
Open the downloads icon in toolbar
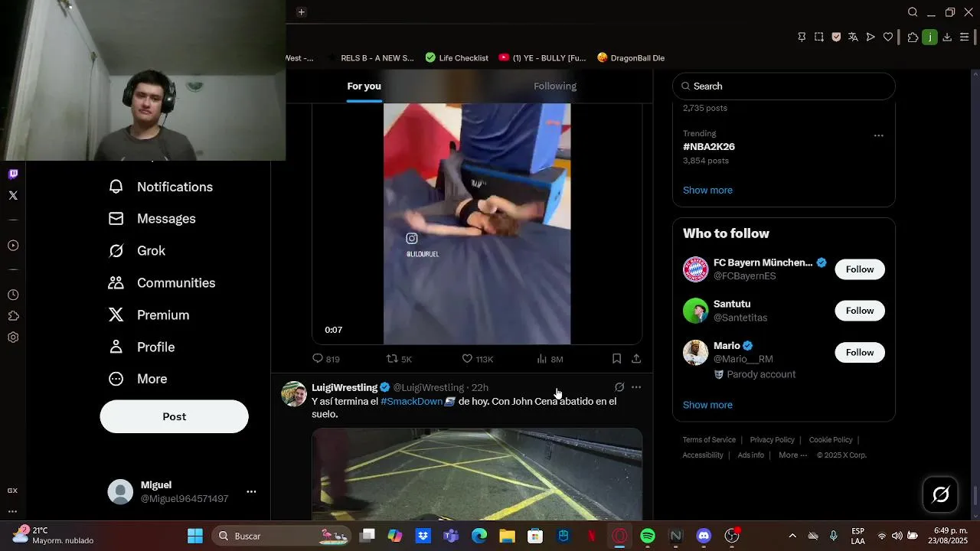tap(947, 37)
